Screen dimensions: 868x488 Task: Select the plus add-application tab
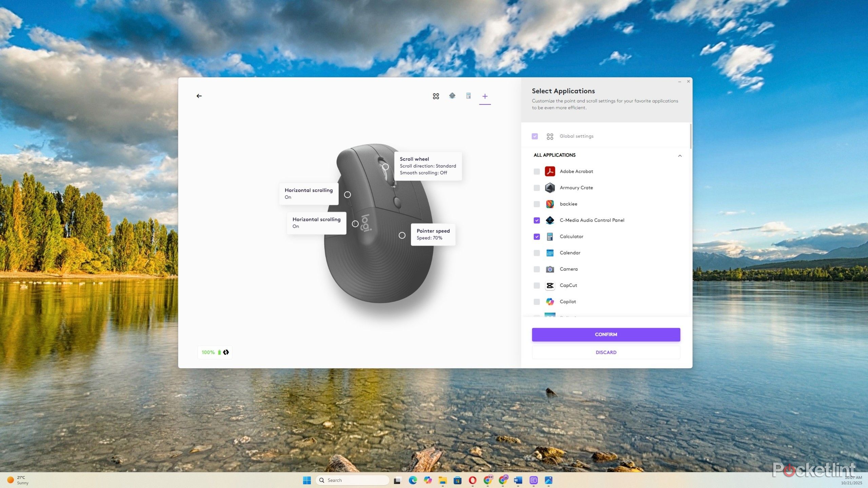coord(485,96)
